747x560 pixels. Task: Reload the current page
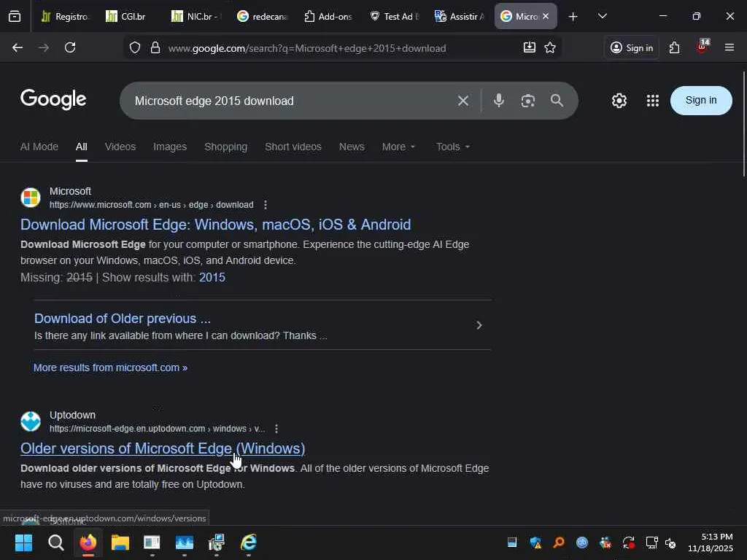(x=70, y=47)
